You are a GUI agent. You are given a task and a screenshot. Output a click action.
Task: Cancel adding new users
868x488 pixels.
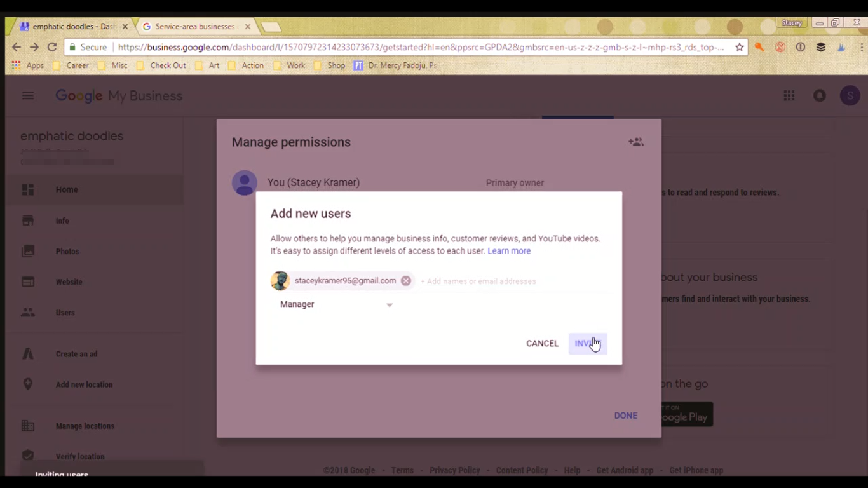coord(542,344)
